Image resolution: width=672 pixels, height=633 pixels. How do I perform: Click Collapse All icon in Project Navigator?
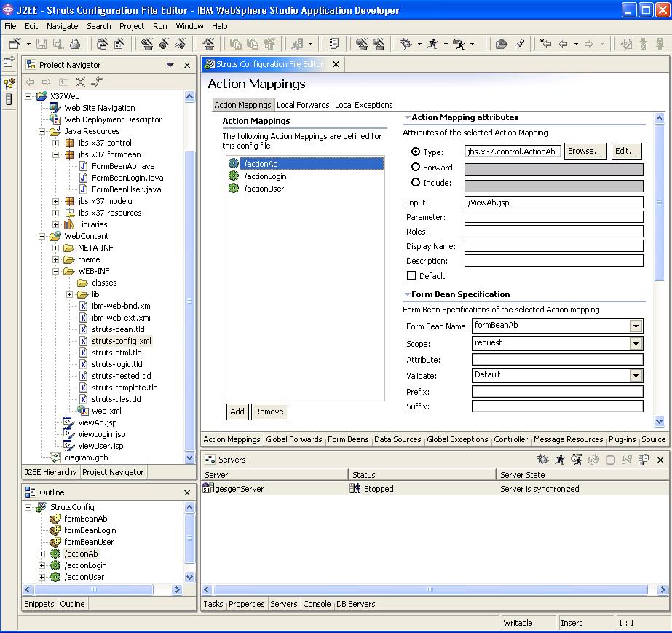[x=80, y=82]
